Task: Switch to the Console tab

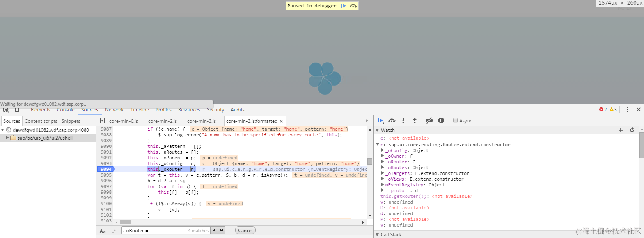Action: [66, 110]
